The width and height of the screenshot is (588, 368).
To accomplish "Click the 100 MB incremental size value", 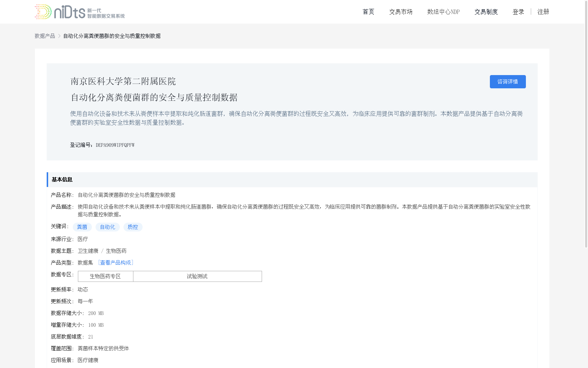I will (96, 325).
